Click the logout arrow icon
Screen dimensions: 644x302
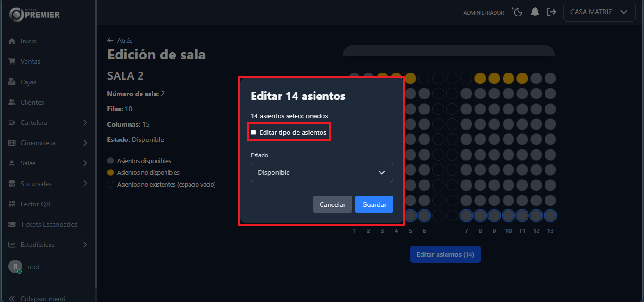click(551, 12)
